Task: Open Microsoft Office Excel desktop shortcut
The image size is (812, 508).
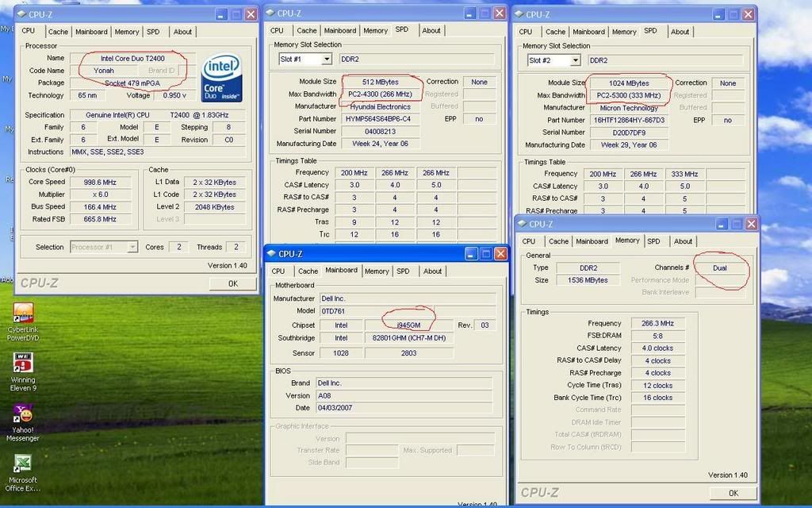Action: [23, 464]
